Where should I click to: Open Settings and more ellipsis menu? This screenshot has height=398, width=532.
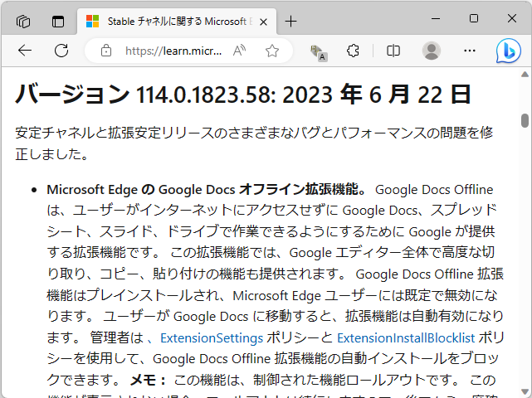point(470,51)
